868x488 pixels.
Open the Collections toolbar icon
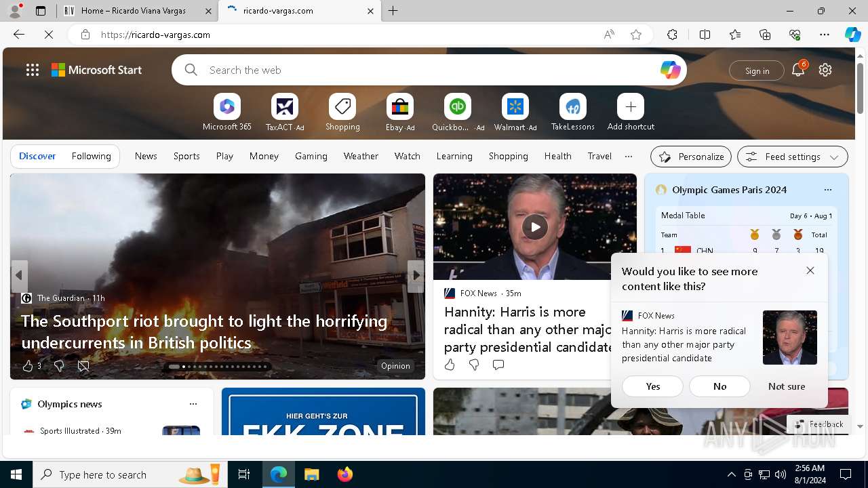click(x=765, y=35)
